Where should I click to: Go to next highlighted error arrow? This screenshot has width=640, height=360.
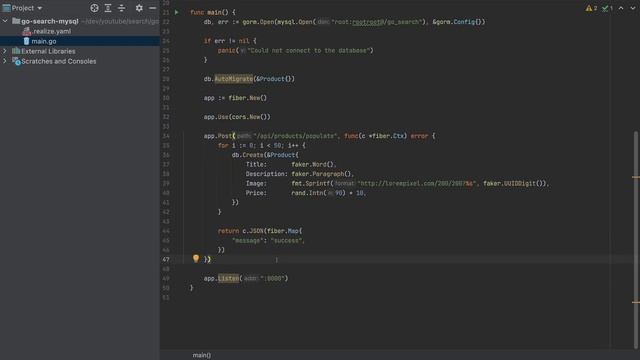pyautogui.click(x=633, y=8)
